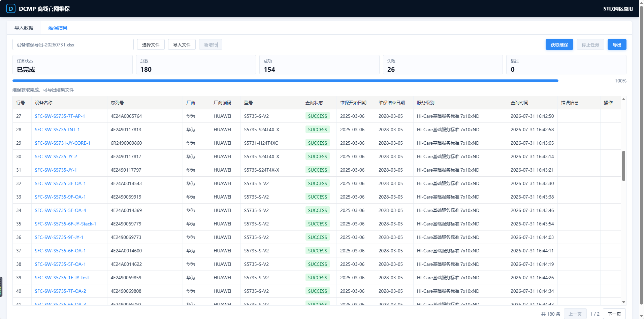Switch to the 导入数据 tab
Image resolution: width=644 pixels, height=319 pixels.
pyautogui.click(x=24, y=28)
